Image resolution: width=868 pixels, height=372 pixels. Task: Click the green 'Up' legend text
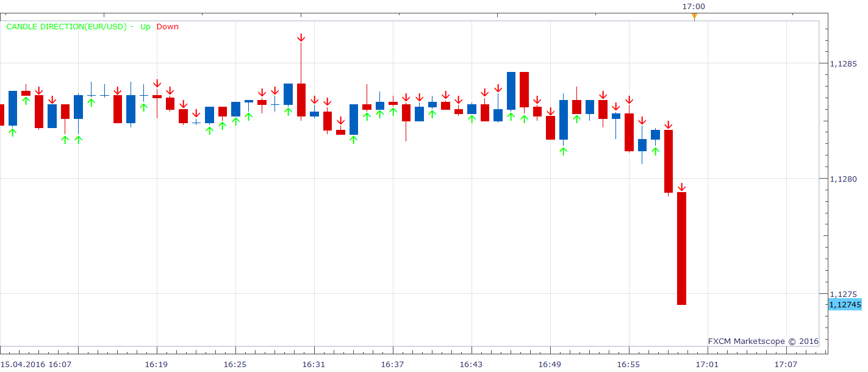[145, 27]
